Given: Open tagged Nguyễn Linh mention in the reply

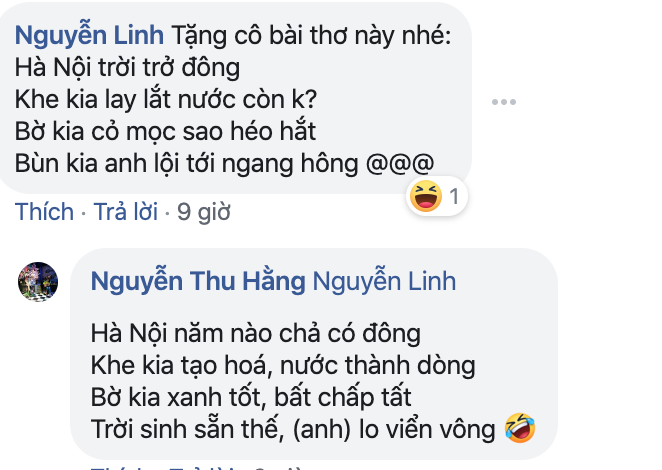Looking at the screenshot, I should 384,281.
